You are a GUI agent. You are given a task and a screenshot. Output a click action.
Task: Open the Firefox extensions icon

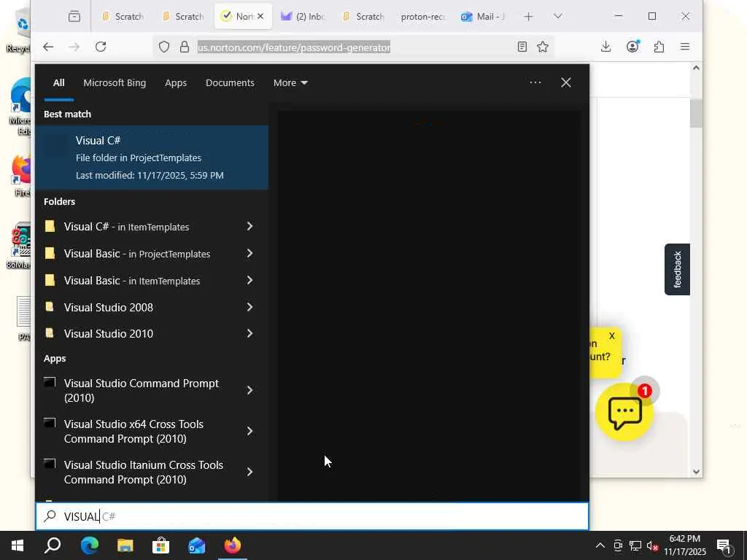(659, 47)
